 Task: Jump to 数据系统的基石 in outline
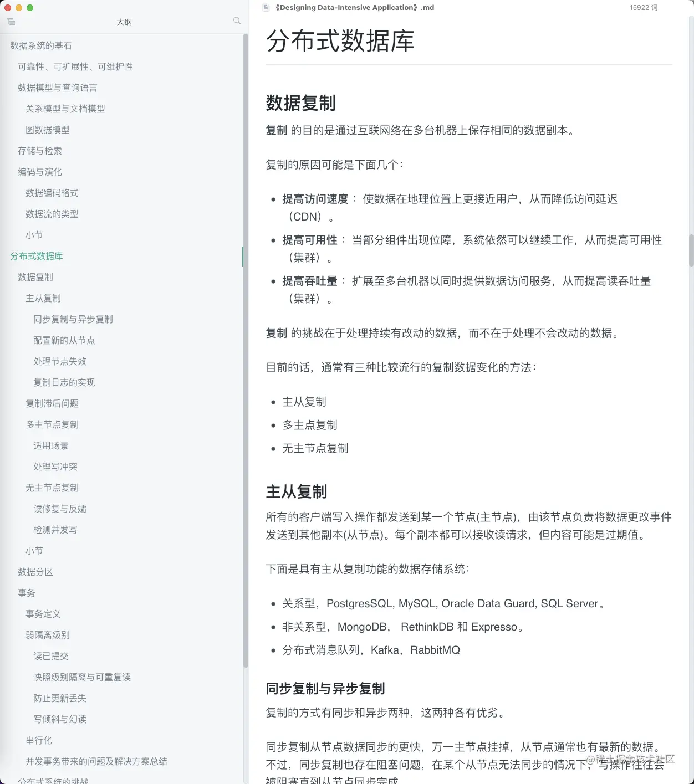click(x=41, y=45)
